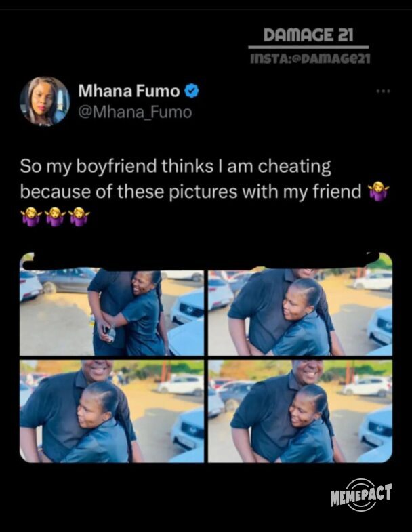Click the last shrug emoji on the emoji-only line

click(x=79, y=216)
